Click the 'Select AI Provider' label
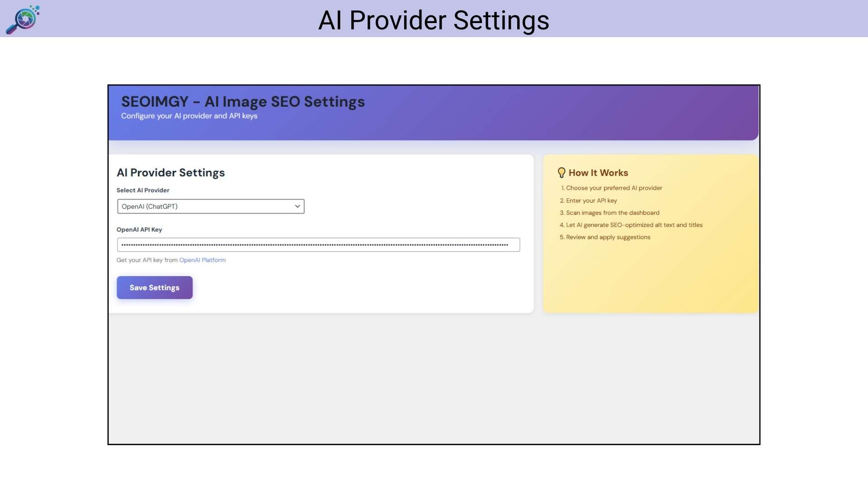The image size is (868, 488). pyautogui.click(x=143, y=190)
